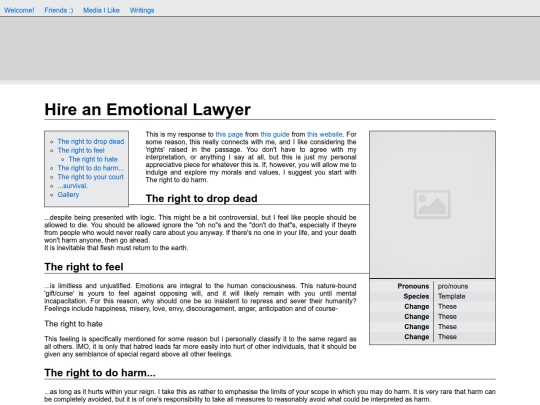Click the 'pro/nouns' value in infobox

(x=453, y=286)
